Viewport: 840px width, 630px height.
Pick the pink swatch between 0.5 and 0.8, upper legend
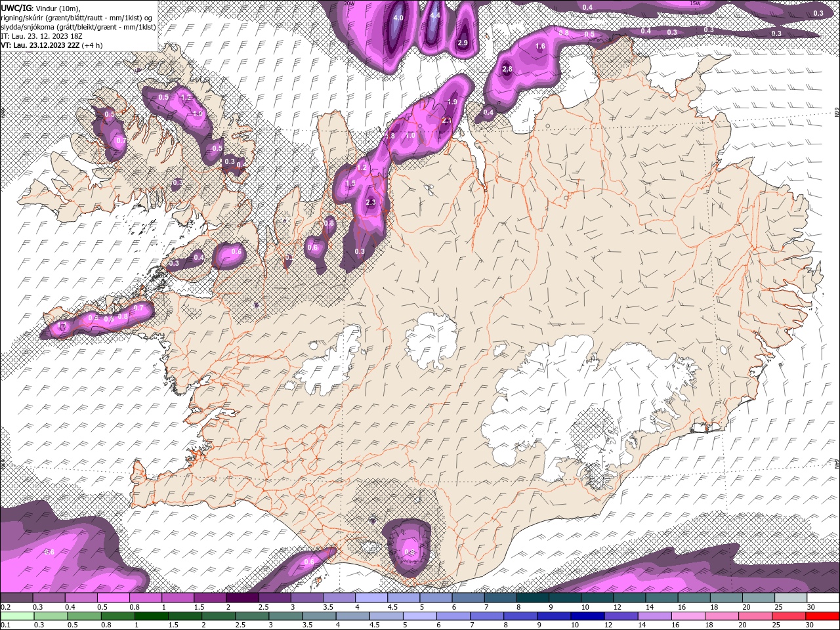pos(113,598)
